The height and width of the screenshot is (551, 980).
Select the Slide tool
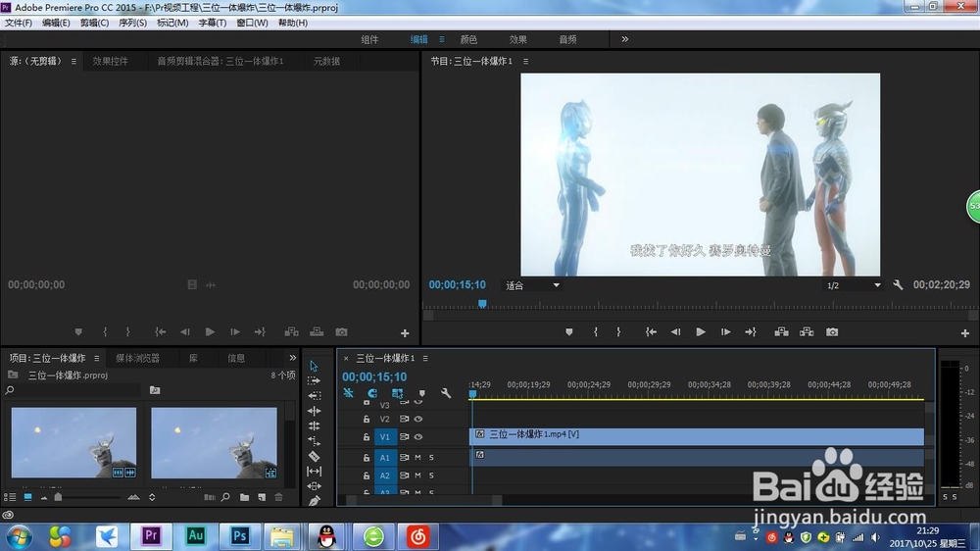pos(314,486)
